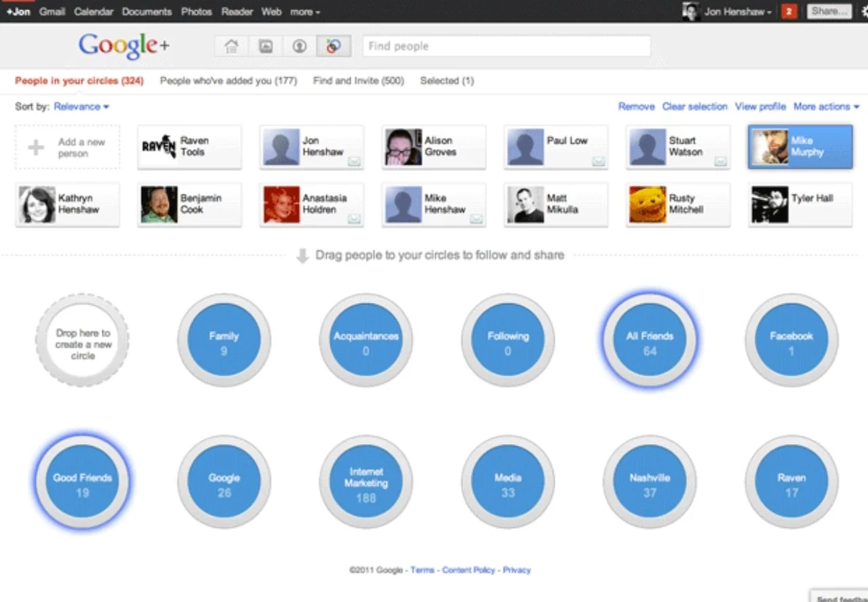This screenshot has width=868, height=602.
Task: Click Rusty Mitchell's profile photo
Action: (648, 205)
